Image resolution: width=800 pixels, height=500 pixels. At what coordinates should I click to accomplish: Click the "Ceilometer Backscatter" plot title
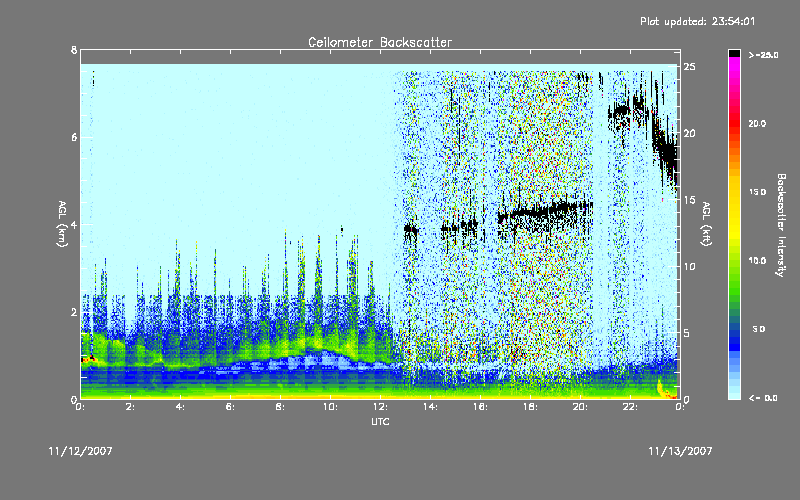380,42
